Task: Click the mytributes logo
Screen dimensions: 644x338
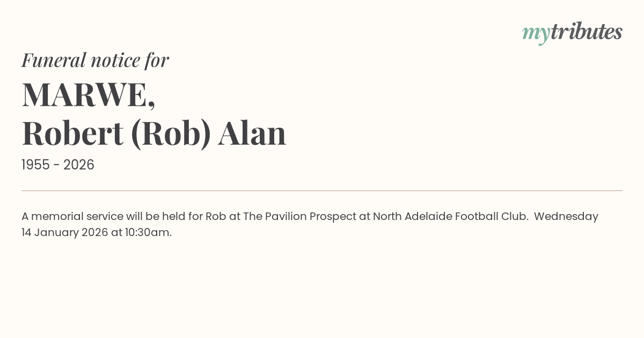Action: coord(572,32)
